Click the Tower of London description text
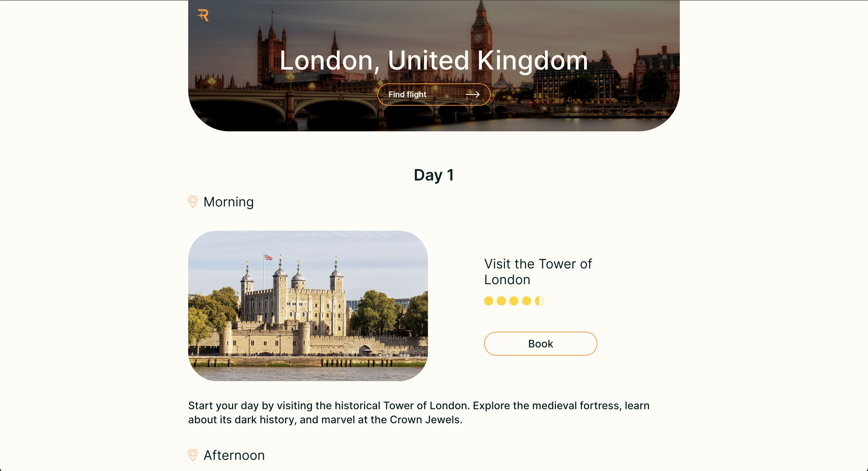Viewport: 868px width, 471px height. (419, 412)
